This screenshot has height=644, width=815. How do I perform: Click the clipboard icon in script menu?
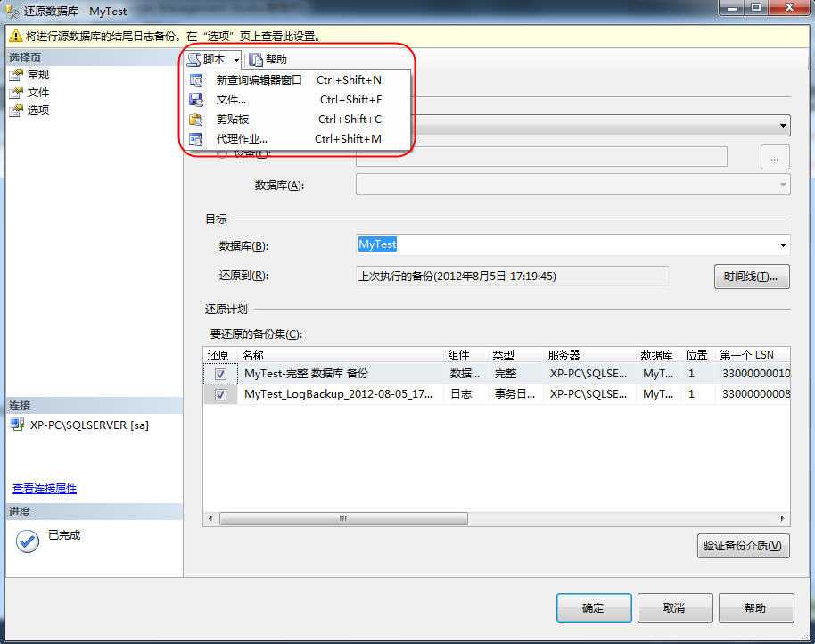[196, 120]
